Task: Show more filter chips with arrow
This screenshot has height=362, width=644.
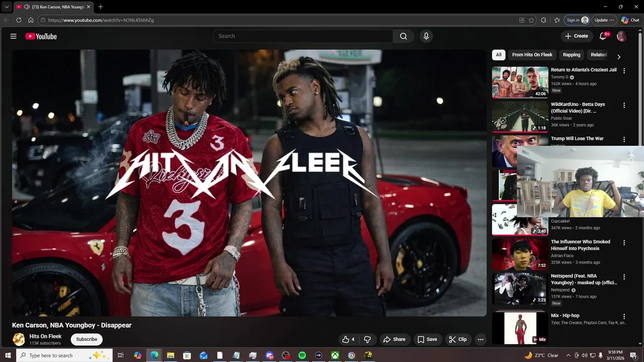Action: pyautogui.click(x=619, y=57)
